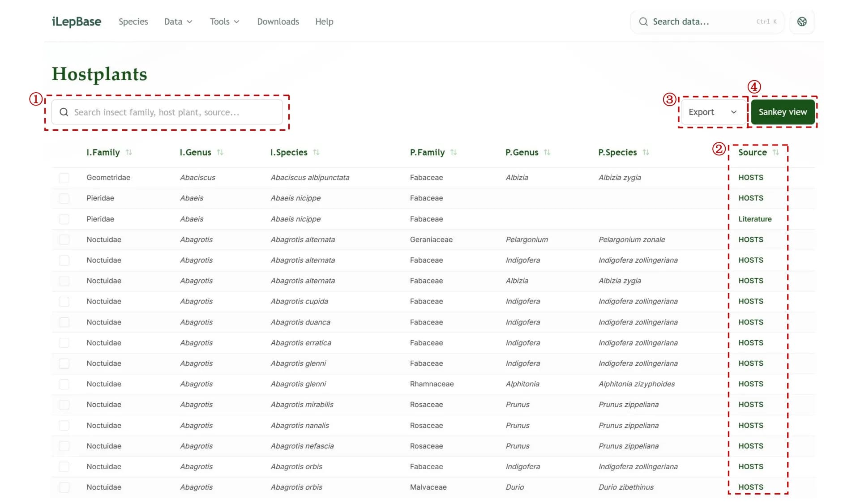This screenshot has width=852, height=504.
Task: Switch to Sankey view
Action: pyautogui.click(x=783, y=112)
